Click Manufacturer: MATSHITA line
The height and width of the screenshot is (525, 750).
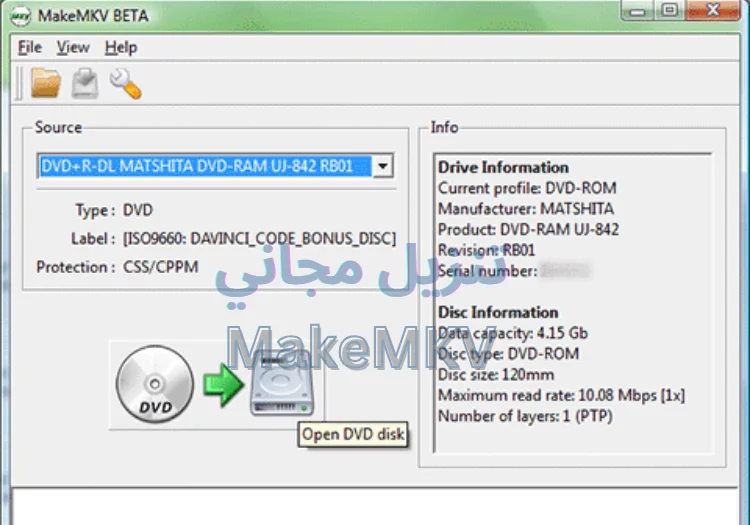(x=526, y=208)
